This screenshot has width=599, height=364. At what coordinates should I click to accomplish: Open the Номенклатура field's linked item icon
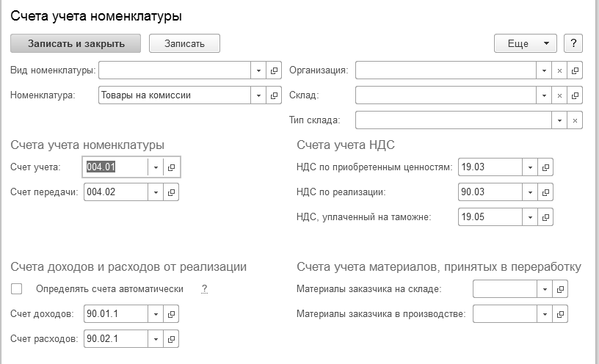275,95
